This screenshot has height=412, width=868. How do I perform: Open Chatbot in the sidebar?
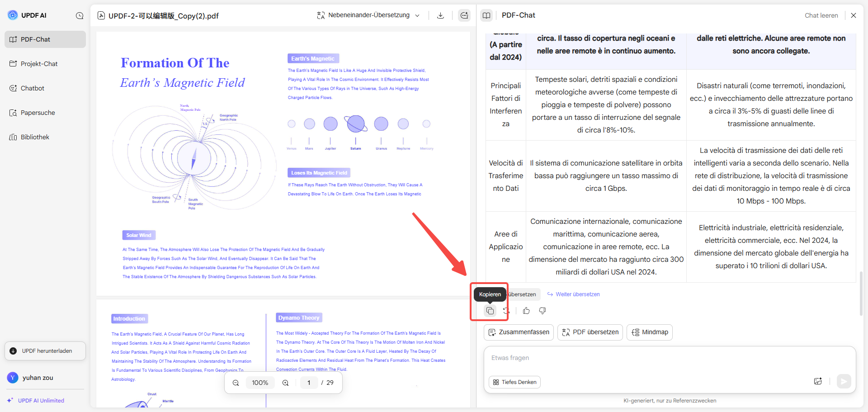(x=45, y=88)
